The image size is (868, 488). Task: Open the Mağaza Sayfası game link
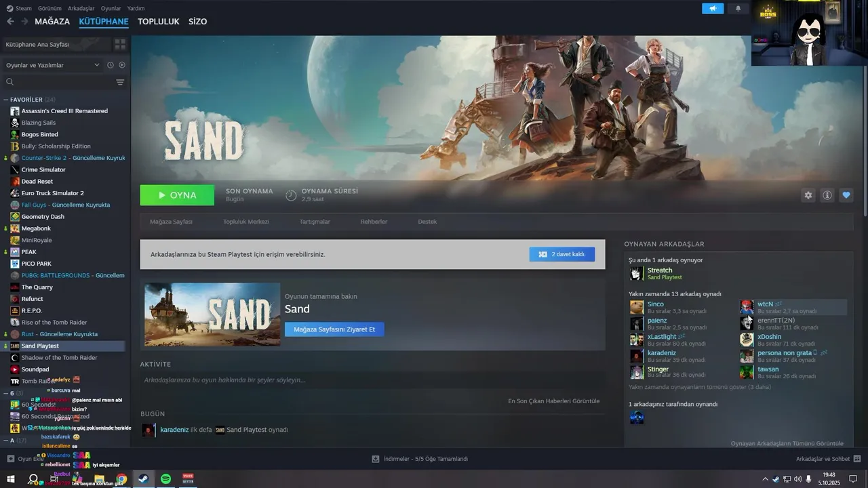click(x=171, y=222)
